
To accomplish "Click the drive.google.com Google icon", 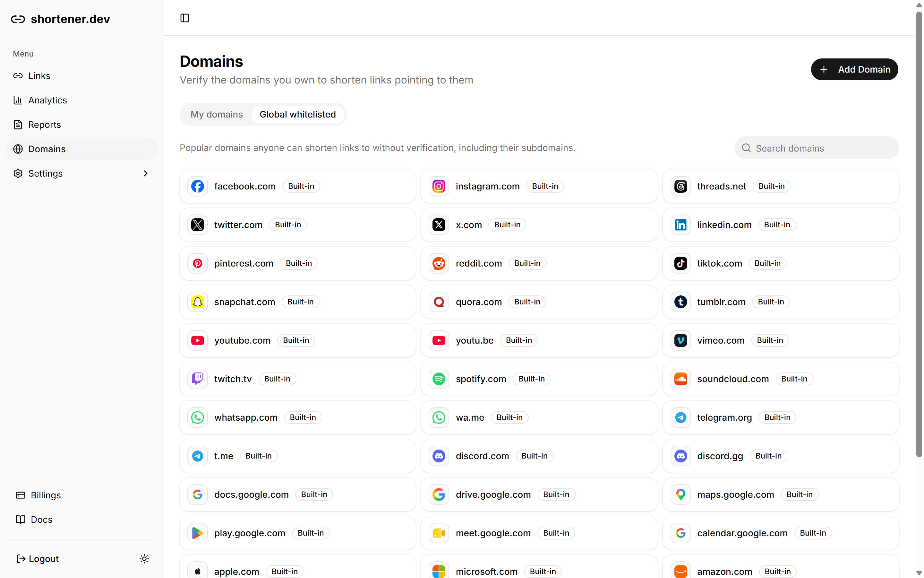I will (x=439, y=495).
